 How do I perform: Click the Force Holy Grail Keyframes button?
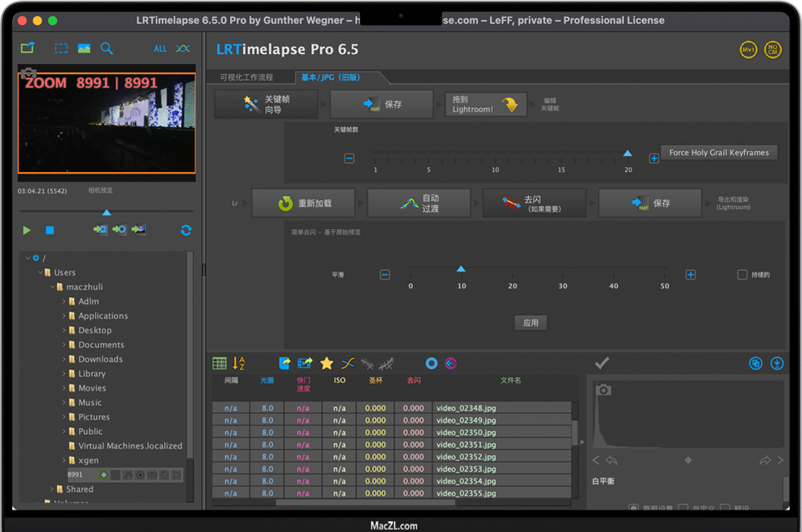point(719,153)
